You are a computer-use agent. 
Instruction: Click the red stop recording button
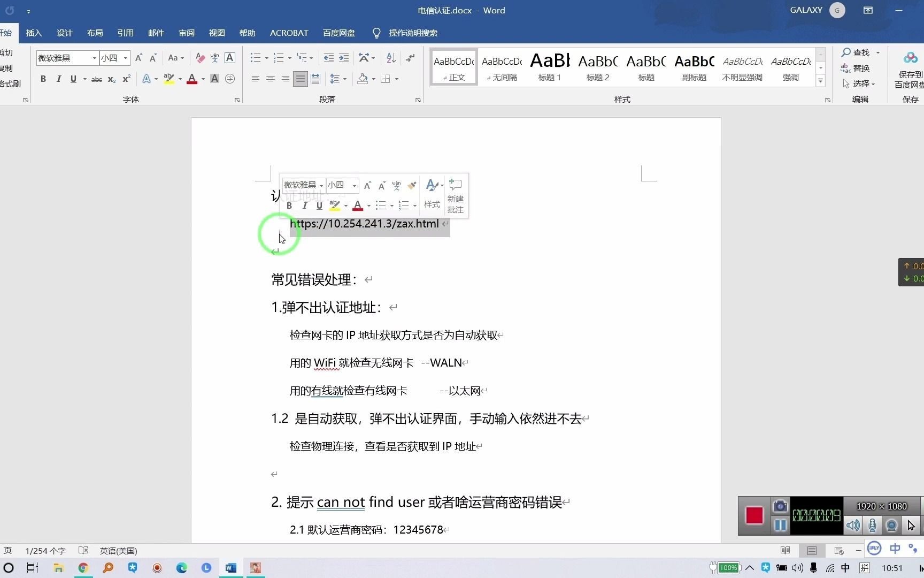pyautogui.click(x=754, y=515)
